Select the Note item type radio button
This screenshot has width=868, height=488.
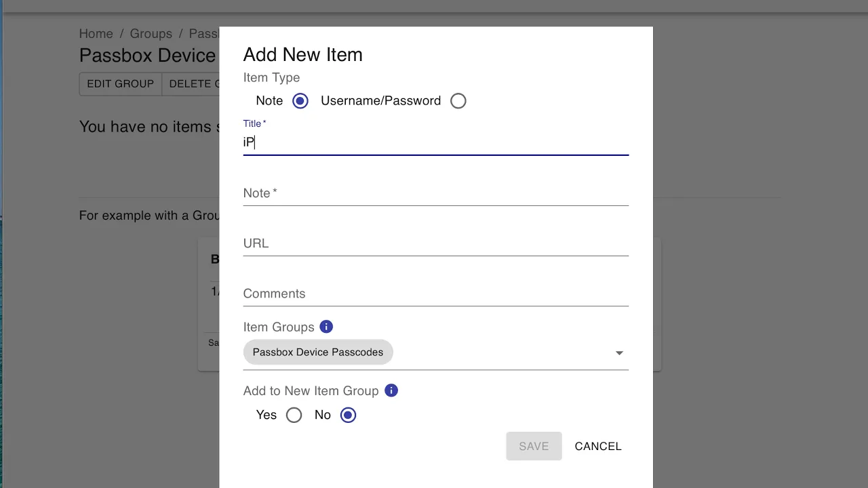[300, 101]
